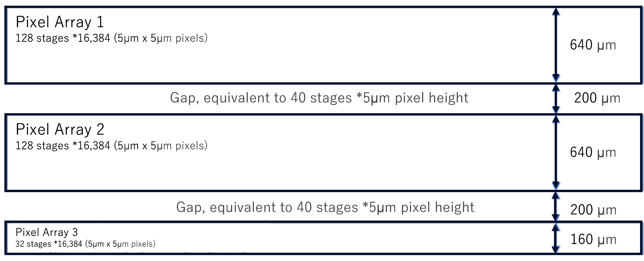Click the 160 µm label beside Pixel Array 3
This screenshot has height=261, width=644.
(593, 239)
